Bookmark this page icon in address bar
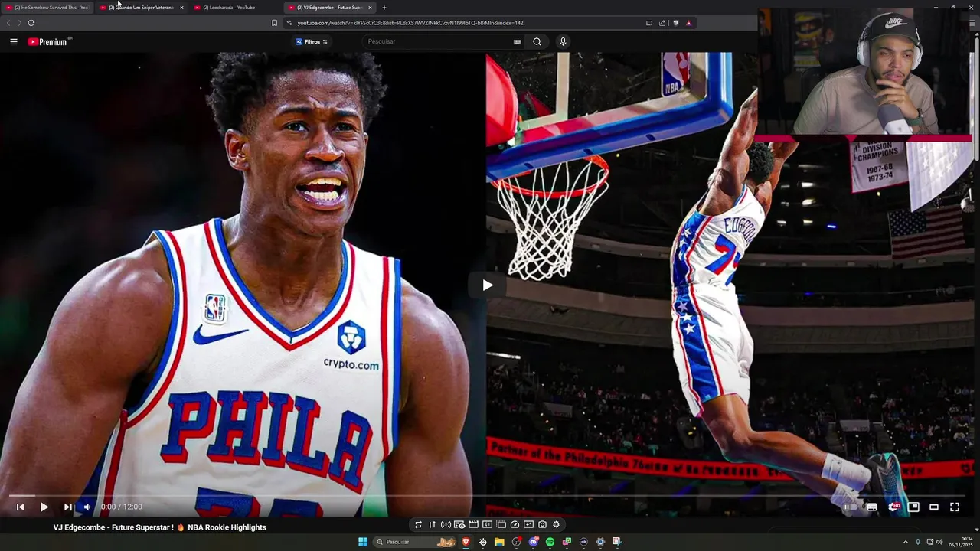980x551 pixels. [x=274, y=23]
